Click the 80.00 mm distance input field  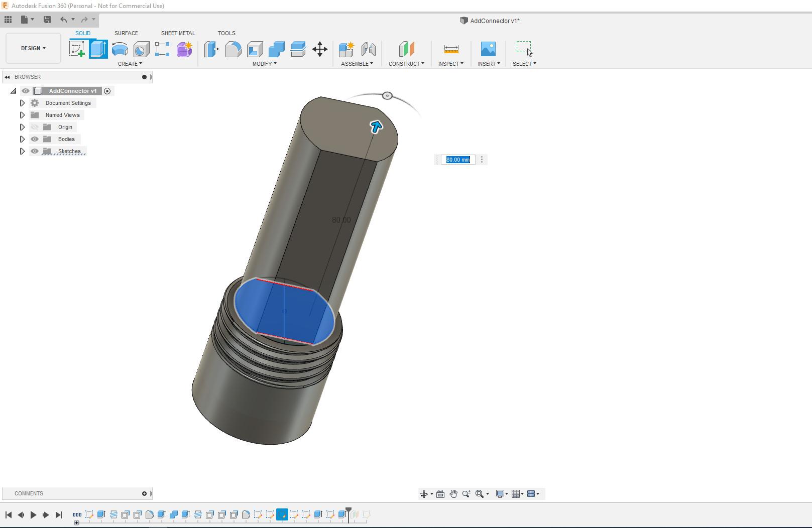point(458,160)
